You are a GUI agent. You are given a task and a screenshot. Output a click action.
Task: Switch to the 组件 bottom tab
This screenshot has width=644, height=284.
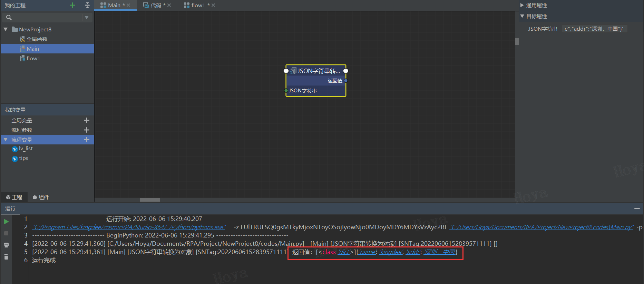(41, 197)
